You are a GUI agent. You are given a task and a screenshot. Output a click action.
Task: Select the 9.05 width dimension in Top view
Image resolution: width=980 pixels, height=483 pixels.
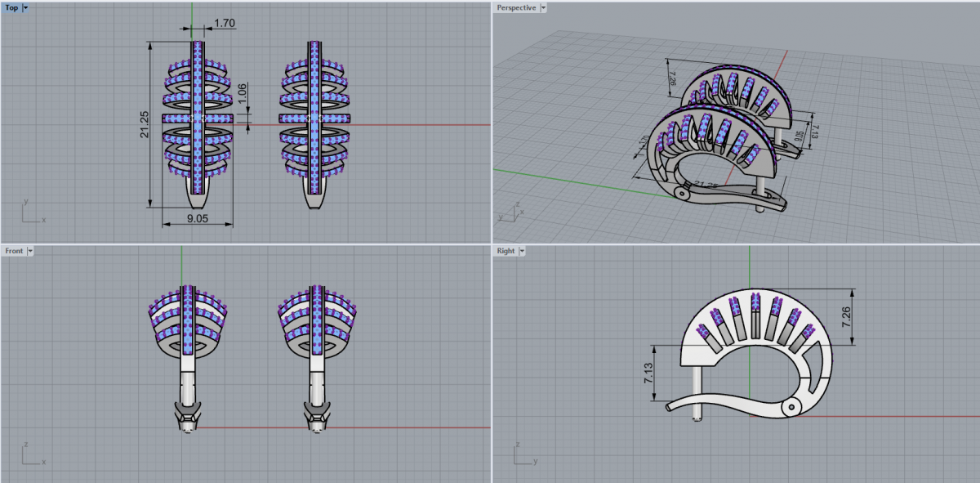point(196,219)
